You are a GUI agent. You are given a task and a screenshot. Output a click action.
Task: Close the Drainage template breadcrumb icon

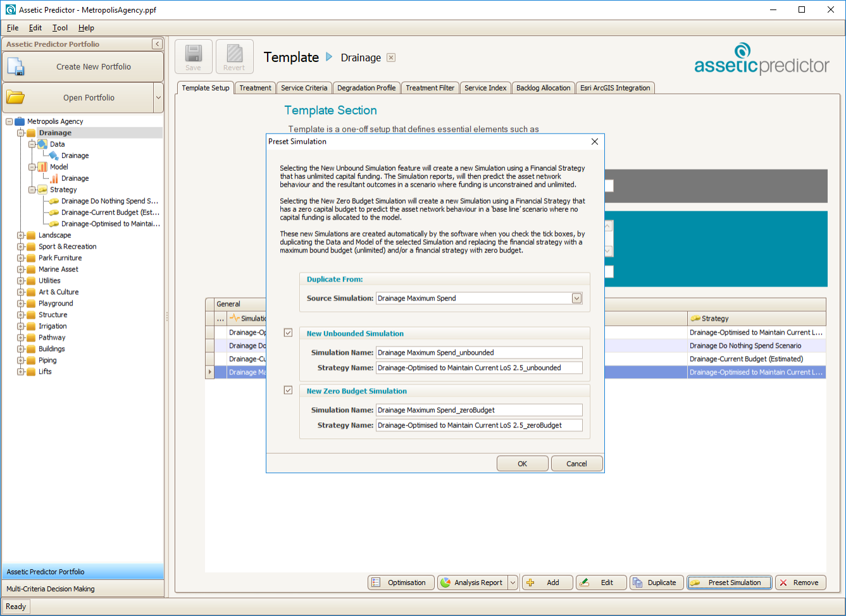391,58
